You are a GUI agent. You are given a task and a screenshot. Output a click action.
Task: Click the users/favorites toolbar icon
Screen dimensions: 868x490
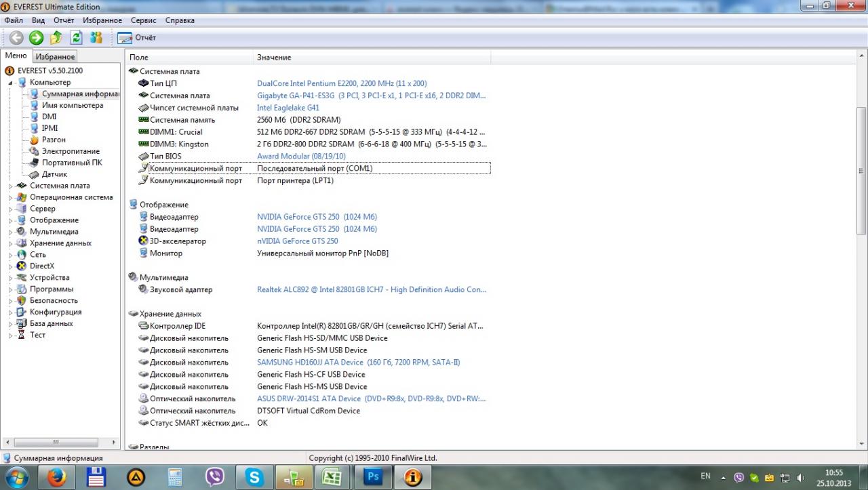coord(96,38)
